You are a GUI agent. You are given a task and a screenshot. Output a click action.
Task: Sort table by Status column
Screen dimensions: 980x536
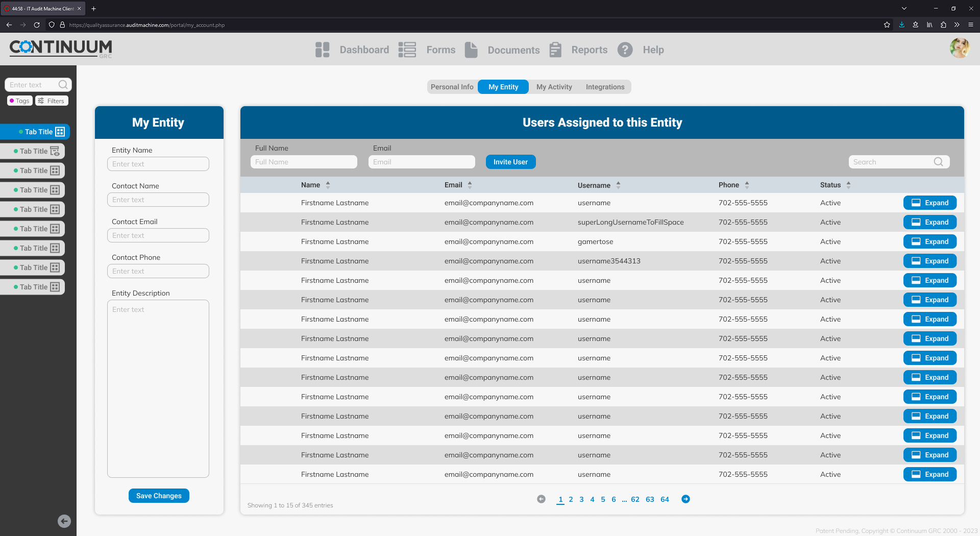point(848,185)
